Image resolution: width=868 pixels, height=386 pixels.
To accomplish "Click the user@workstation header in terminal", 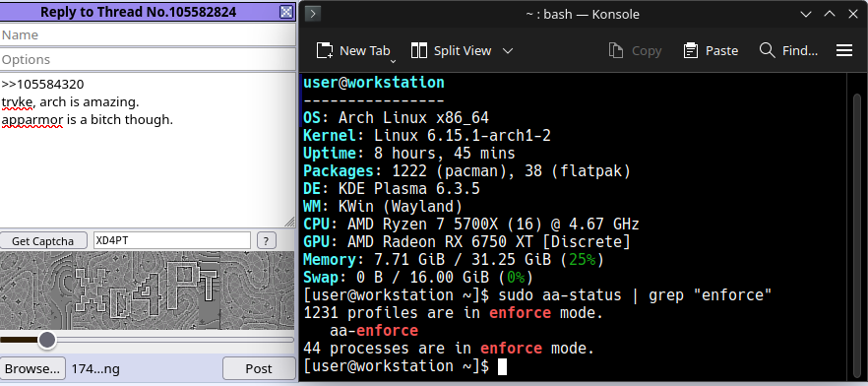I will click(x=374, y=83).
